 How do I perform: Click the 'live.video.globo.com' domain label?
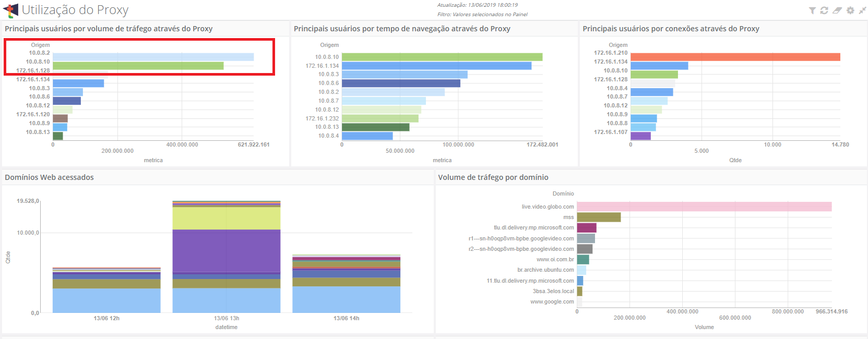click(548, 207)
